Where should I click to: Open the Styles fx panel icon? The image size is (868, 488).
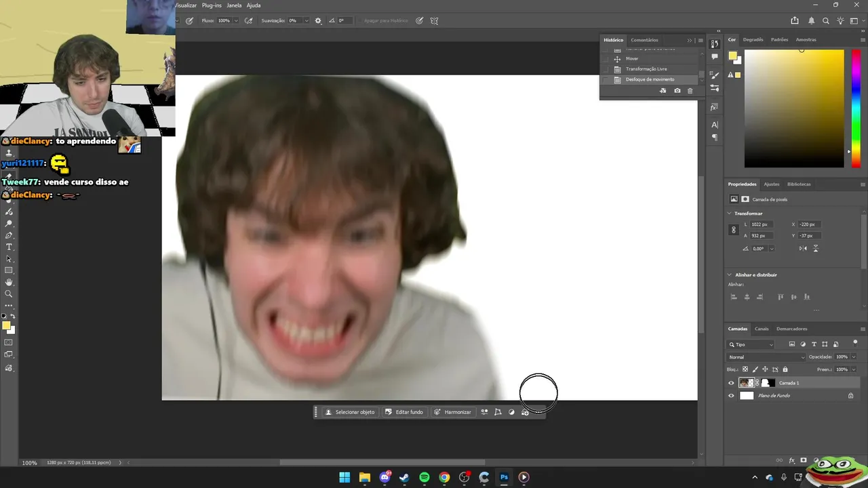[x=715, y=107]
